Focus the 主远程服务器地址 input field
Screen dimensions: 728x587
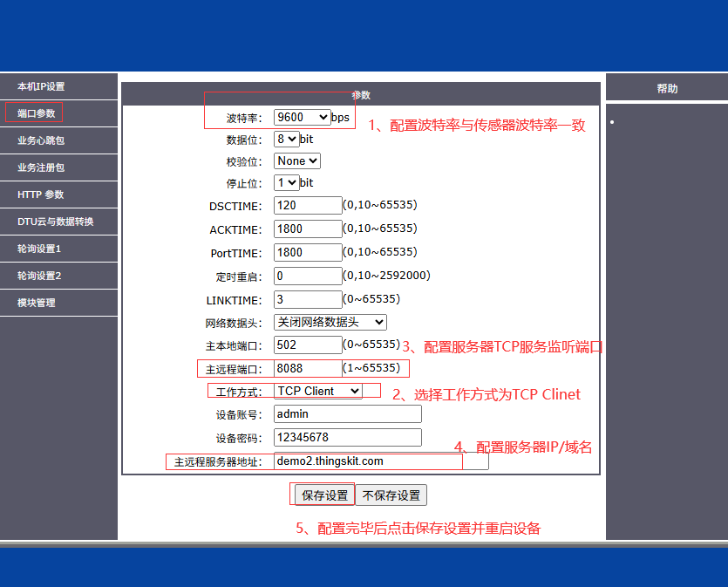pyautogui.click(x=380, y=461)
